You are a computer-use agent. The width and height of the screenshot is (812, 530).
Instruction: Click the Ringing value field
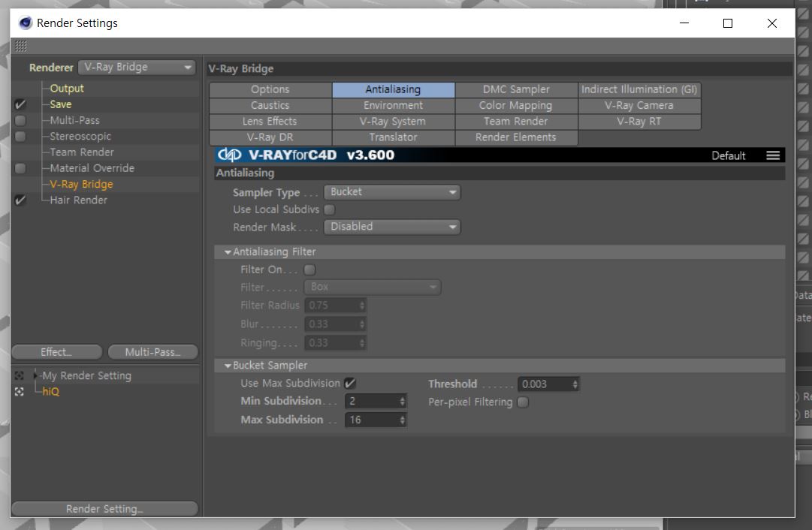[331, 342]
